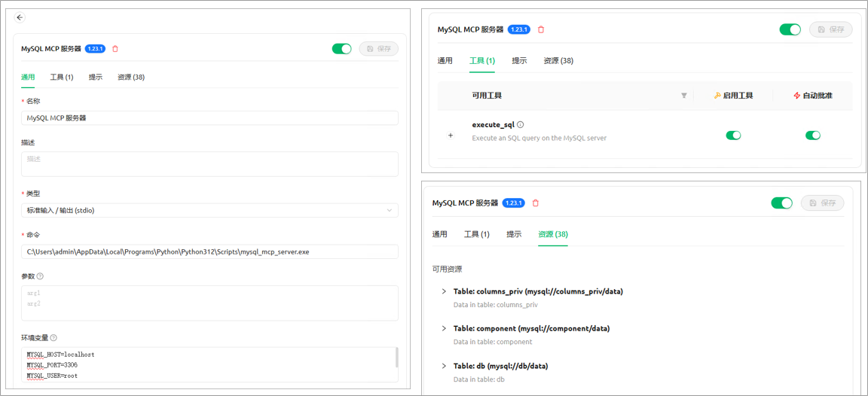
Task: Open the 类型 dropdown showing stdio
Action: (209, 210)
